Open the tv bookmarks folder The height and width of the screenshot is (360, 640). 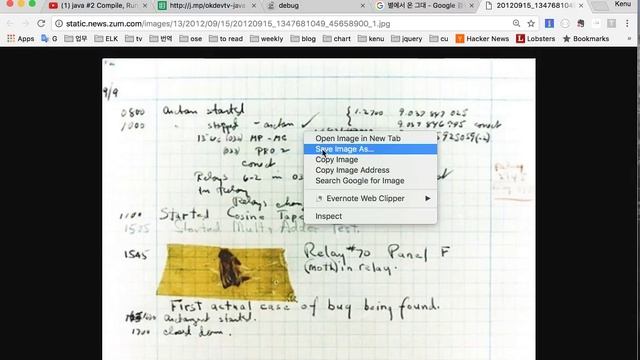[134, 39]
